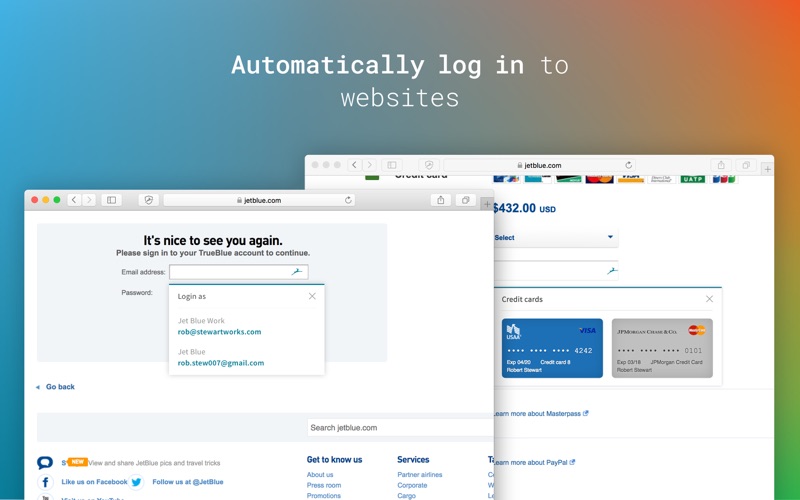This screenshot has width=800, height=500.
Task: Click the Mastercard payment logo in rear window
Action: click(599, 179)
